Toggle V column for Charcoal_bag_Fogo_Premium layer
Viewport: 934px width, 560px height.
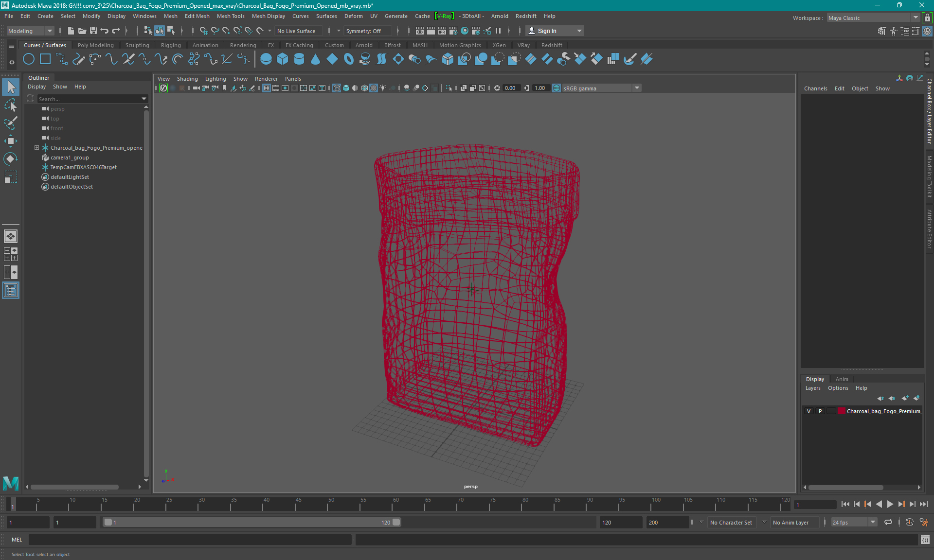809,411
